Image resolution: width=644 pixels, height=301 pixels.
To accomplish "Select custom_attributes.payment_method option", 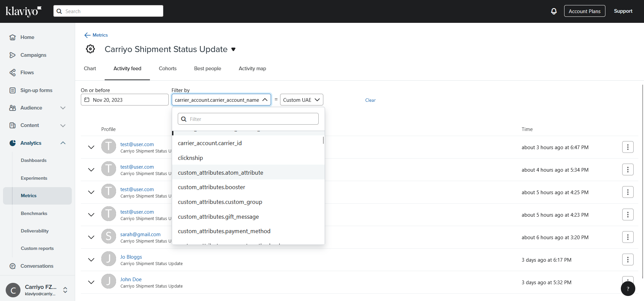I will coord(248,231).
